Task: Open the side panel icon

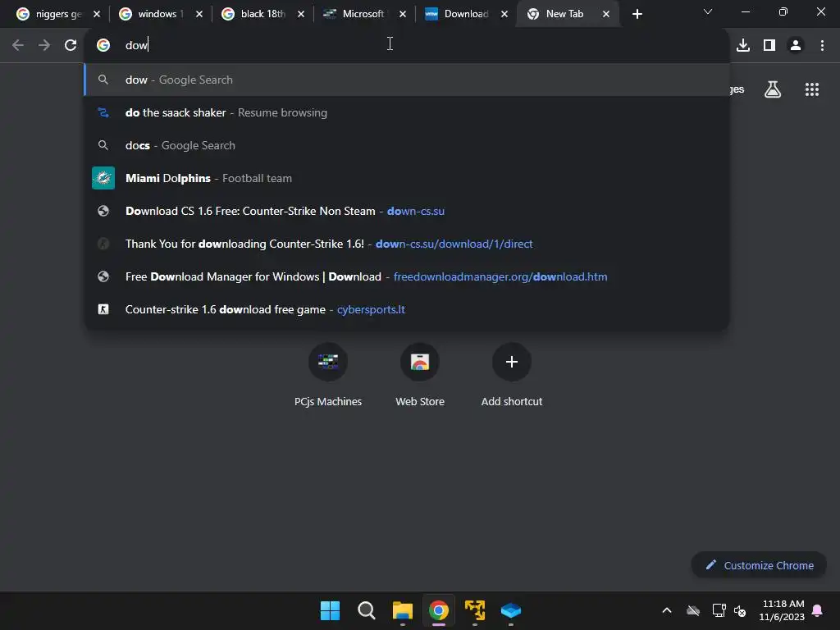Action: [x=769, y=45]
